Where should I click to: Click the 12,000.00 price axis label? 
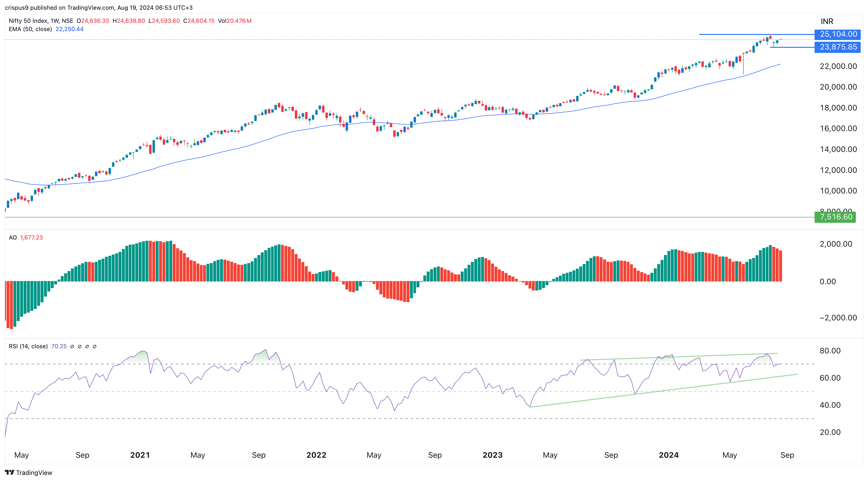(x=838, y=170)
